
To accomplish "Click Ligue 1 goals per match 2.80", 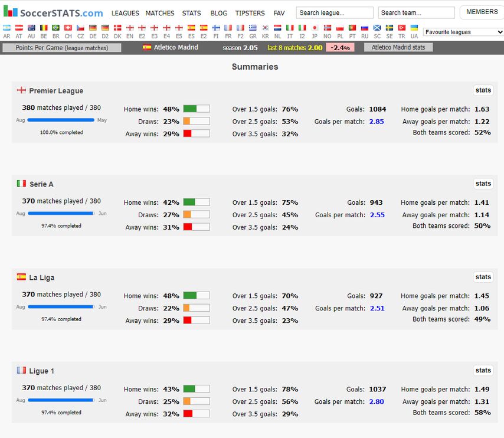I will pyautogui.click(x=377, y=401).
